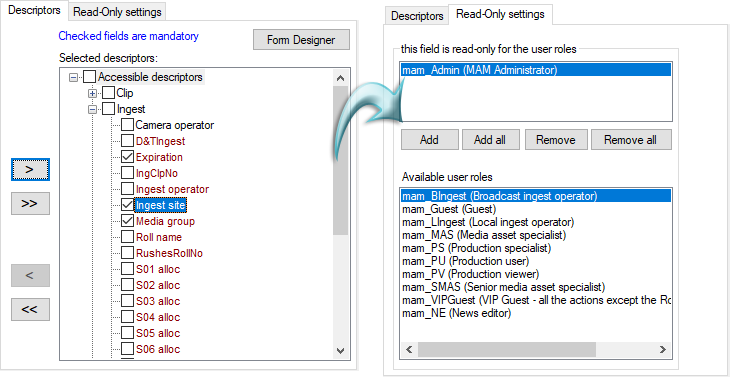
Task: Check the Clip checkbox
Action: [x=108, y=93]
